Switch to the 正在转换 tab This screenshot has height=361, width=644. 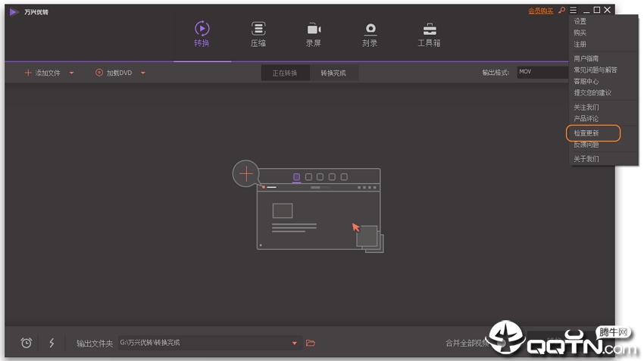point(285,73)
